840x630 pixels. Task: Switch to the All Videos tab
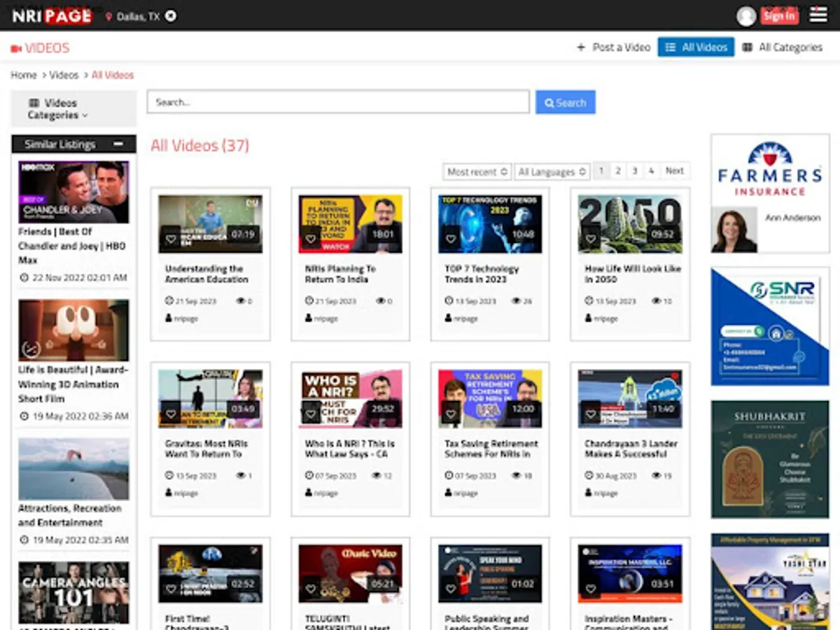pyautogui.click(x=696, y=47)
